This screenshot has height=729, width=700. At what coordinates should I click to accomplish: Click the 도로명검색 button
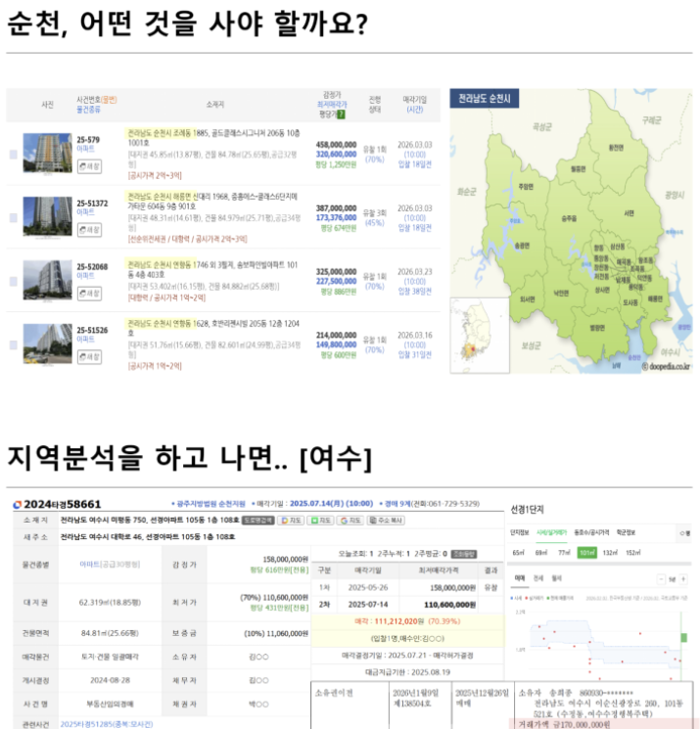tap(258, 521)
